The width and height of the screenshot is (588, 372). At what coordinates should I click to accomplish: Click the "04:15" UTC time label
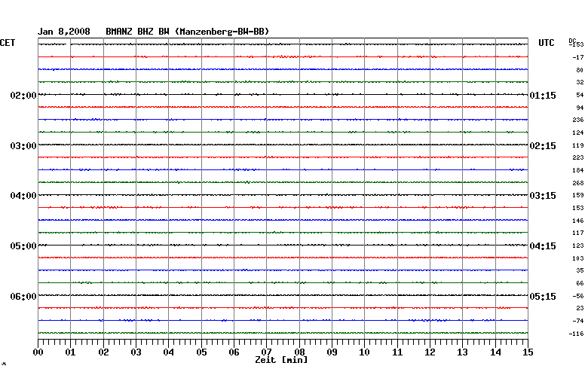pos(543,246)
